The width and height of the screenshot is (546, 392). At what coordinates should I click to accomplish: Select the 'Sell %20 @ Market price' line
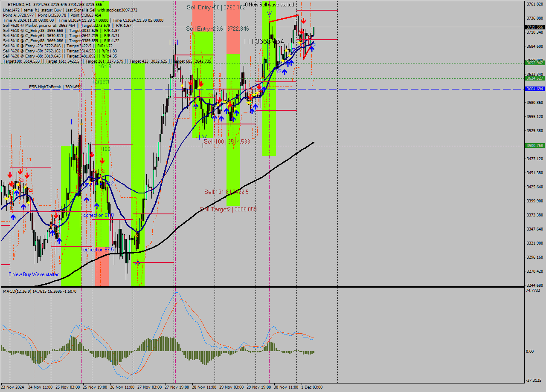click(x=67, y=25)
